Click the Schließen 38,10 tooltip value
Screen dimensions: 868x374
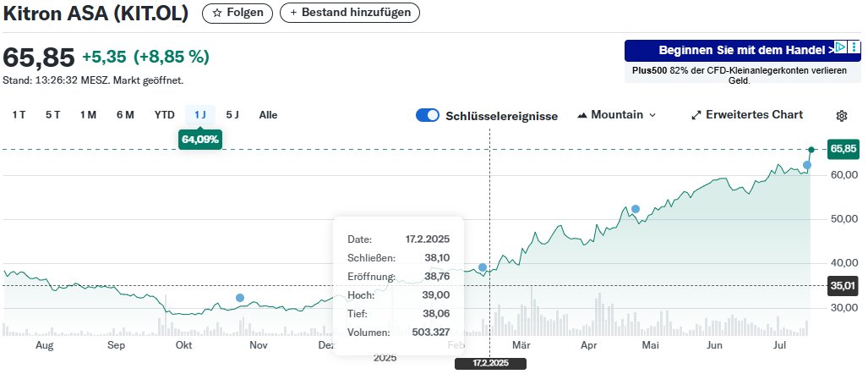[437, 257]
